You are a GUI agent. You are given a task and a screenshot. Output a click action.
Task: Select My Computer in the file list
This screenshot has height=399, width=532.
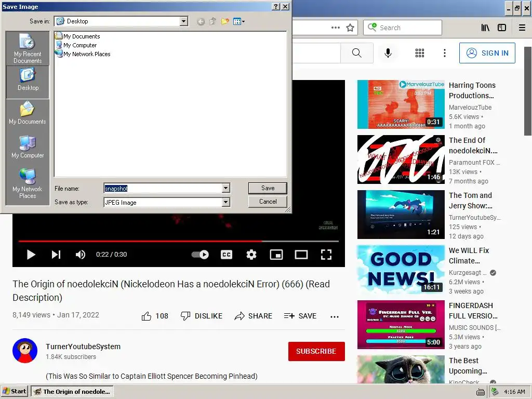76,45
